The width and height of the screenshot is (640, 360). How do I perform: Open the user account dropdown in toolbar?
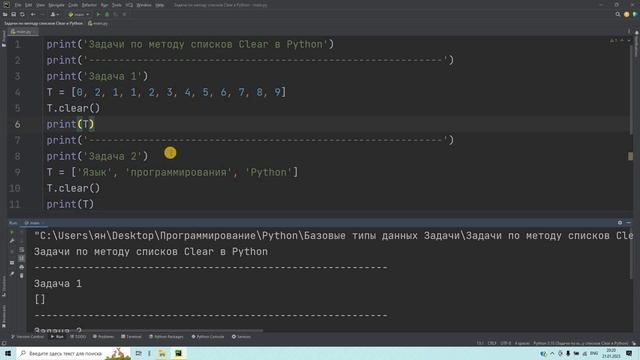pyautogui.click(x=54, y=14)
